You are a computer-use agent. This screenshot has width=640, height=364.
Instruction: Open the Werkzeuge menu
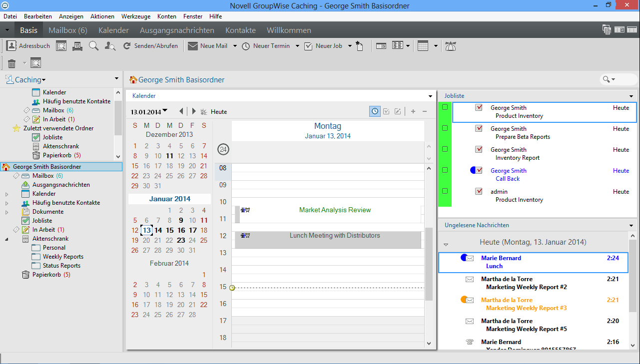(x=136, y=16)
